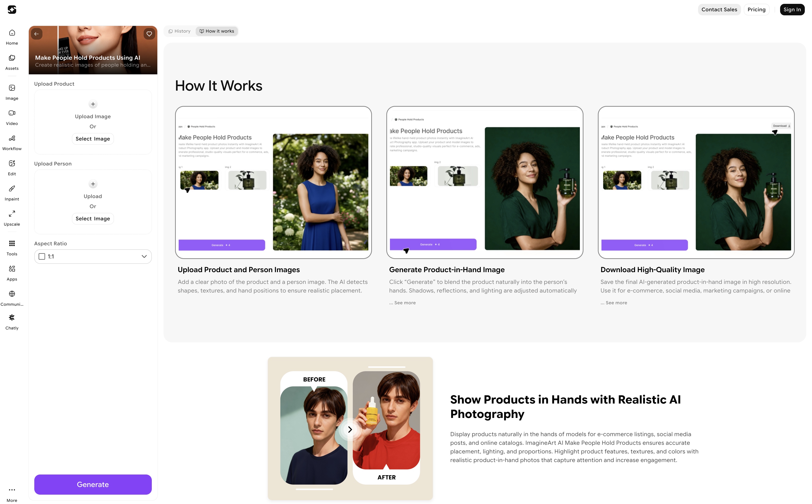Switch to the History tab
The height and width of the screenshot is (504, 812).
pyautogui.click(x=180, y=31)
